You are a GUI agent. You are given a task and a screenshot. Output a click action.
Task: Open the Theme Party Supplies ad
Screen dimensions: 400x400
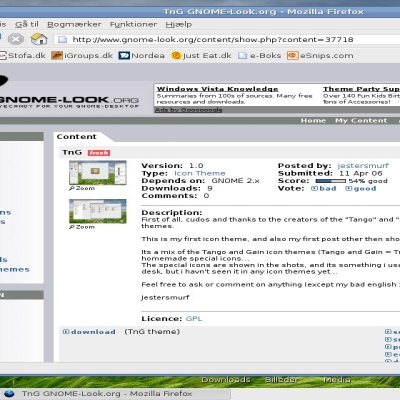[x=361, y=89]
